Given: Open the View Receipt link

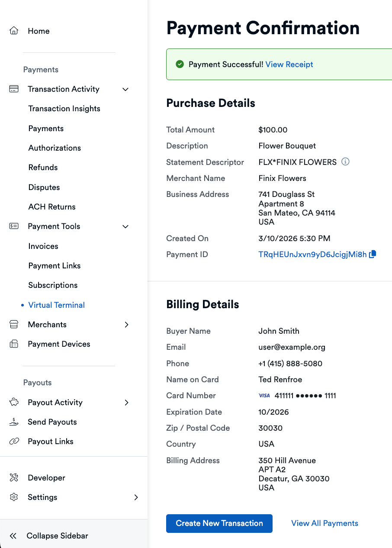Looking at the screenshot, I should [289, 64].
